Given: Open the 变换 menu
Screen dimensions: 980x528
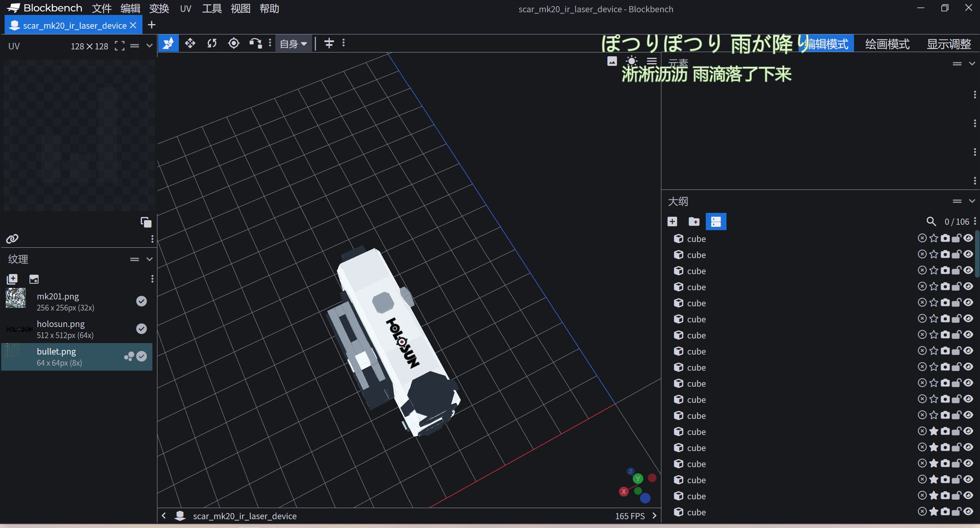Looking at the screenshot, I should (159, 8).
